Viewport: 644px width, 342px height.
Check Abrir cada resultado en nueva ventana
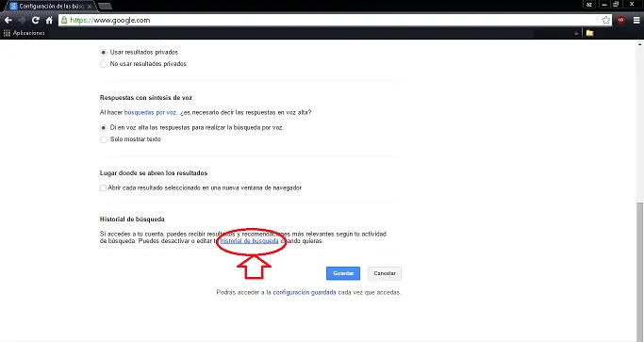pos(103,188)
